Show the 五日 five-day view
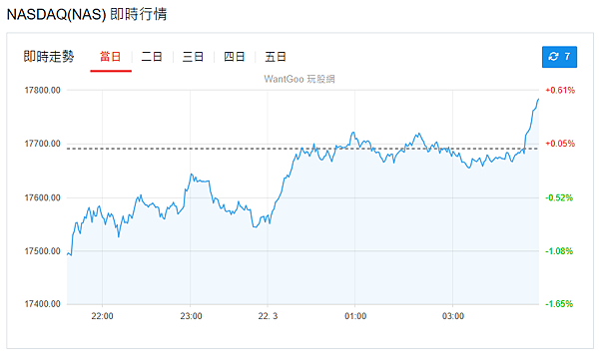 pyautogui.click(x=276, y=57)
